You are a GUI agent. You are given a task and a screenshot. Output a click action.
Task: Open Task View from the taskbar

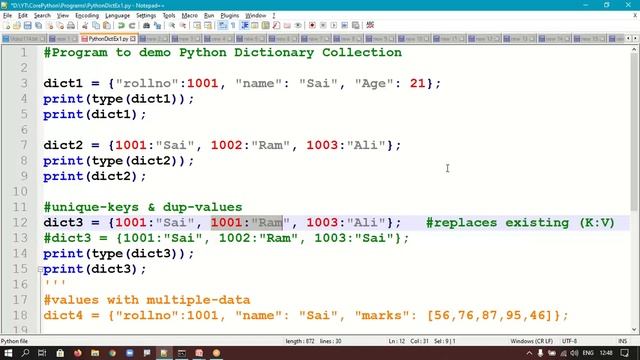tap(42, 353)
